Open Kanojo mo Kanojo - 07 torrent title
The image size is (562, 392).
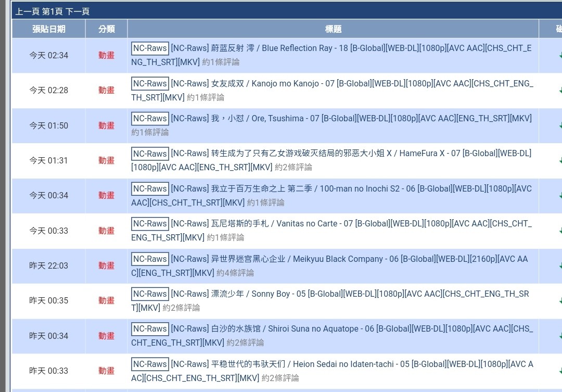click(333, 90)
